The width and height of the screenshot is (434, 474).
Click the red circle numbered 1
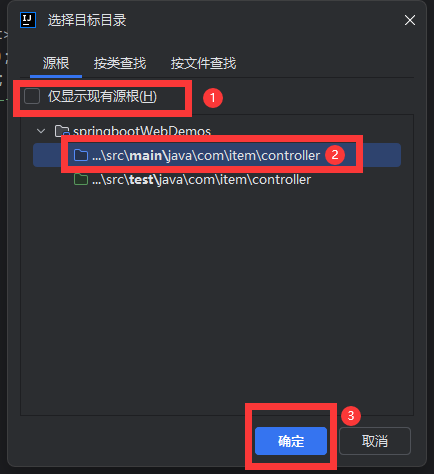(213, 98)
